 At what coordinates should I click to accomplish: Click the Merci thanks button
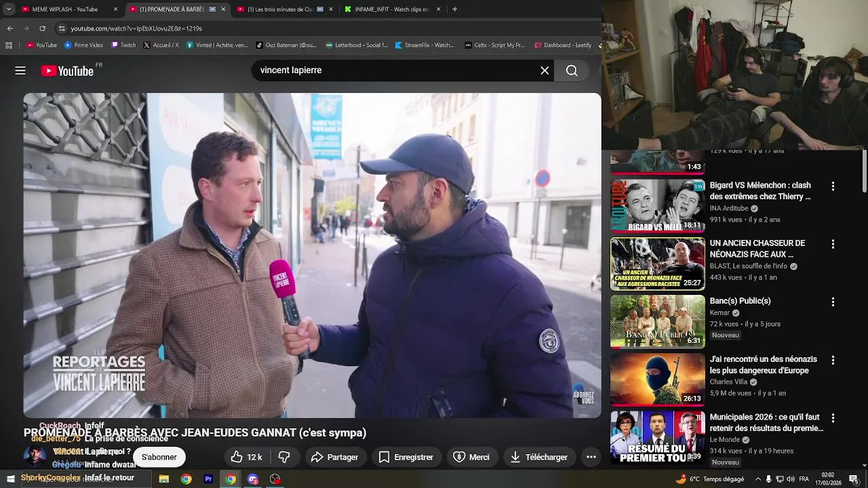(471, 457)
